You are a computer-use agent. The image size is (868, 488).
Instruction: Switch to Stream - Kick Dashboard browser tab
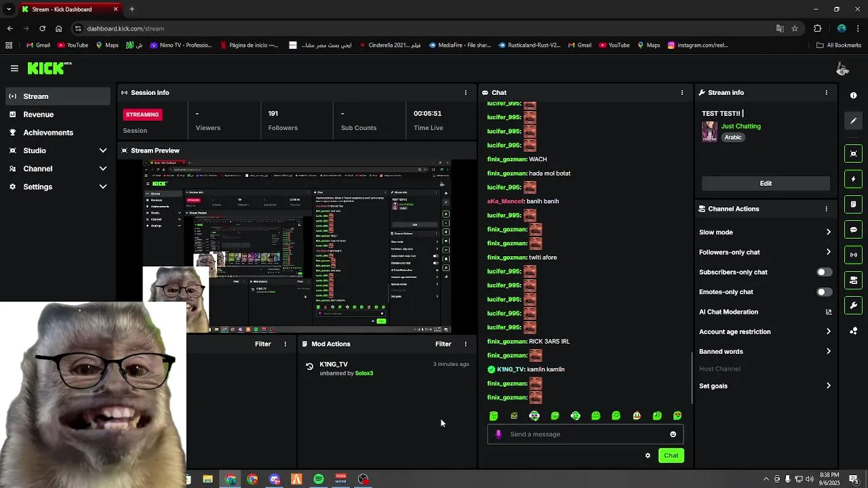coord(70,9)
